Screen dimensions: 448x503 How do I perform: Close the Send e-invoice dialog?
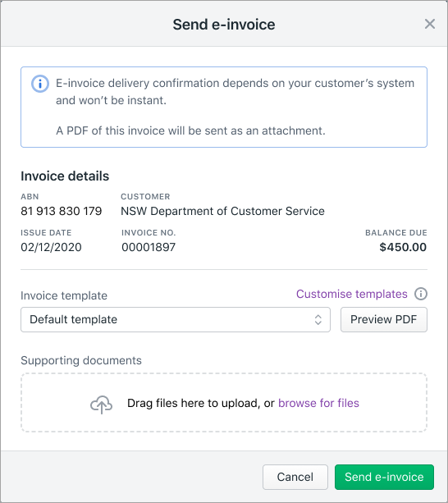click(x=430, y=24)
